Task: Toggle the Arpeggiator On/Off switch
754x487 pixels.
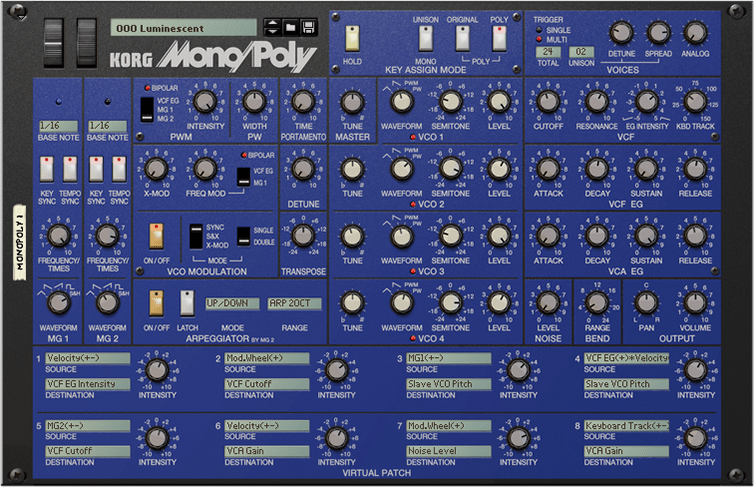Action: click(156, 303)
